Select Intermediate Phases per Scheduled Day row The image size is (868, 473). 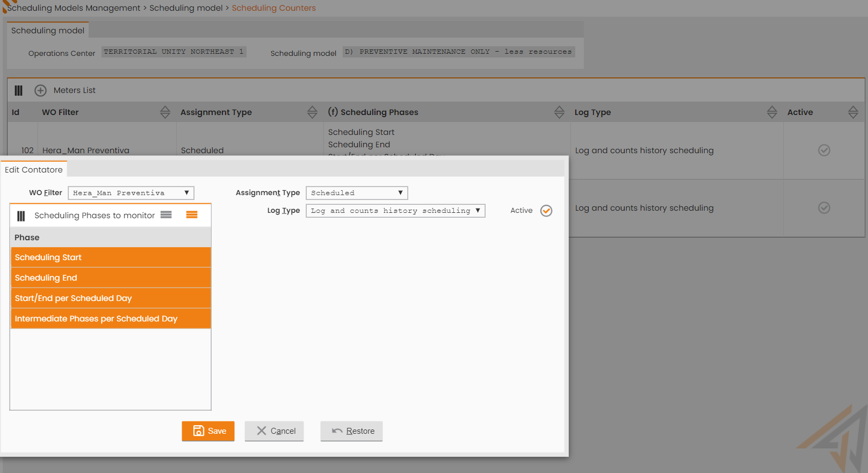[111, 319]
